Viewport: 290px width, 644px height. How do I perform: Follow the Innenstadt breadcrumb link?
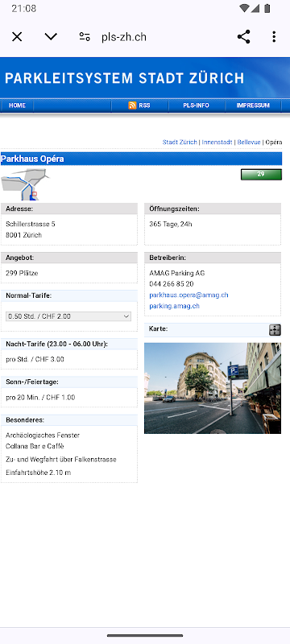tap(217, 142)
